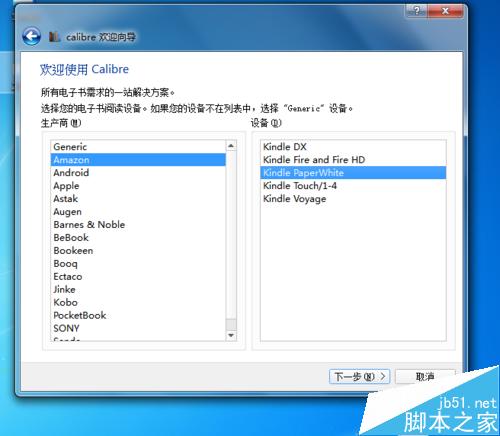Pick Kindle Touch/1-4 device
Screen dimensions: 500x436
(x=353, y=186)
